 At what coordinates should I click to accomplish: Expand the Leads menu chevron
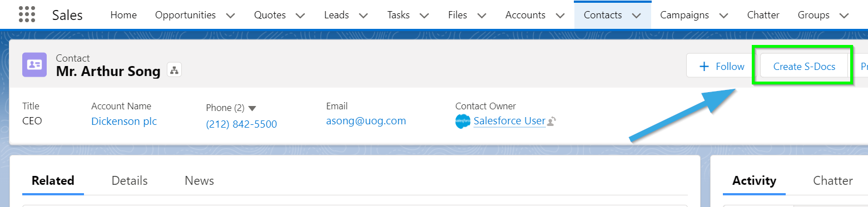tap(363, 16)
